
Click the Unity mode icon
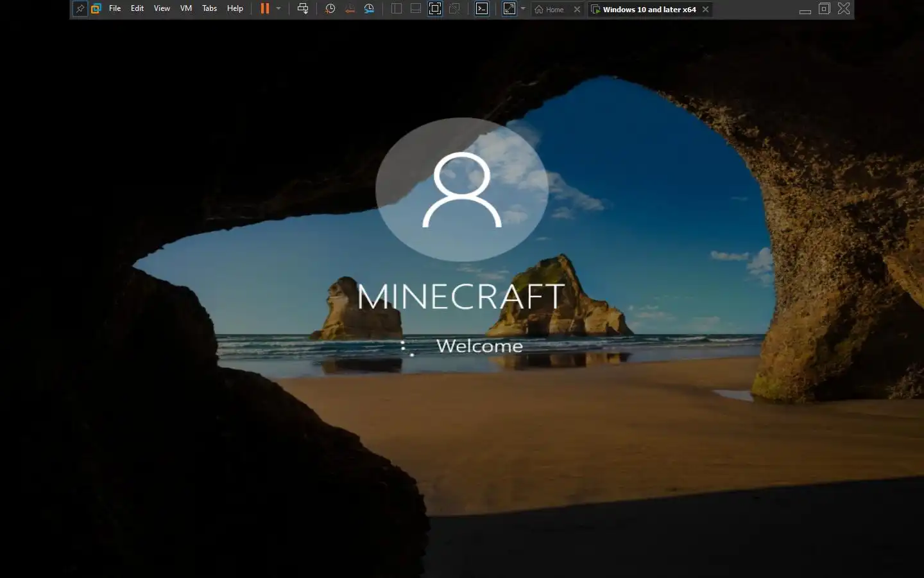(x=454, y=9)
